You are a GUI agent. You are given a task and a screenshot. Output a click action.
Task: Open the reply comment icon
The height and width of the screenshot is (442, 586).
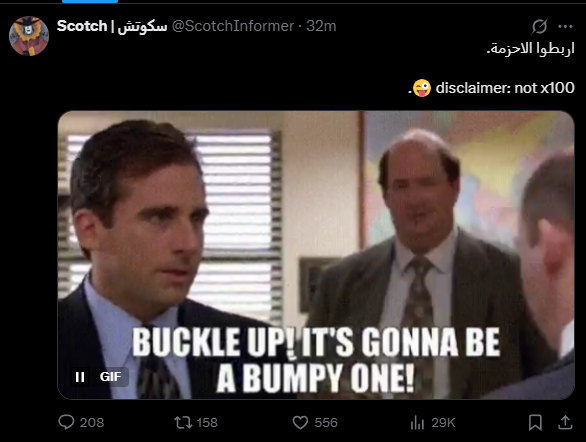pos(66,422)
